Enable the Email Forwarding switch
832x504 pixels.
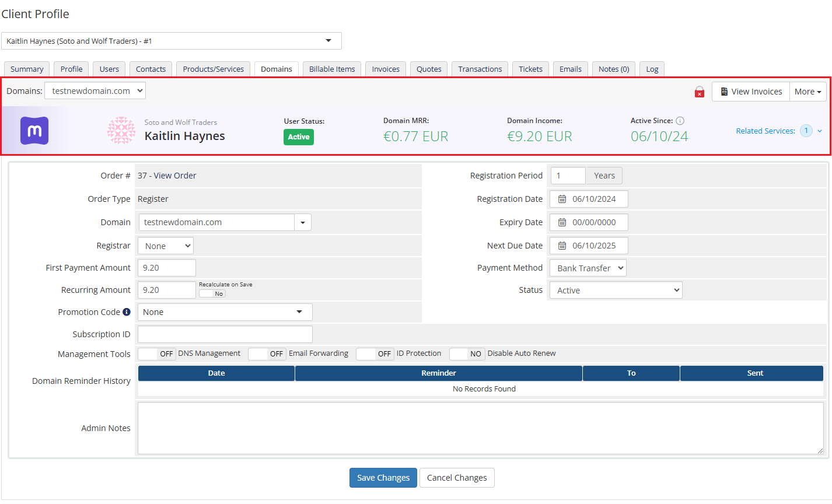pos(267,353)
